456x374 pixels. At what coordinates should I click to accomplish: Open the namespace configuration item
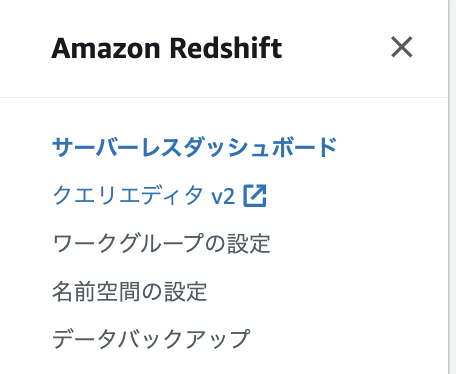click(x=130, y=291)
